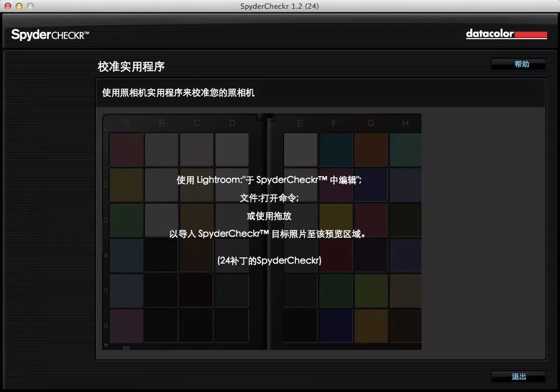This screenshot has height=392, width=560.
Task: Click the 退出 exit button
Action: point(518,377)
